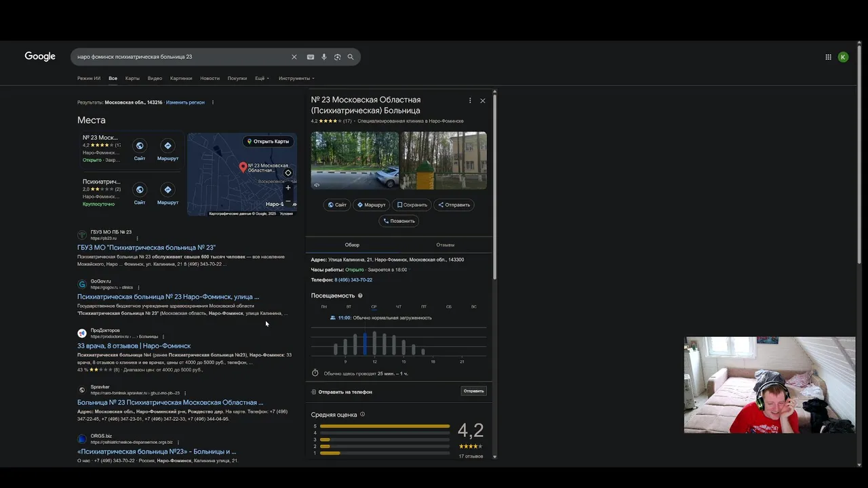This screenshot has width=868, height=488.
Task: Click the Маршрут button in the knowledge panel
Action: pos(372,205)
